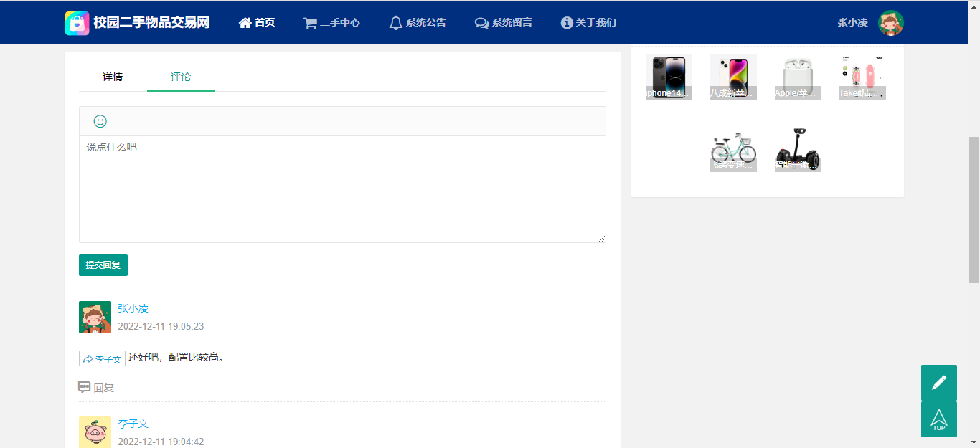Submit reply with 提交回复 button

[103, 265]
